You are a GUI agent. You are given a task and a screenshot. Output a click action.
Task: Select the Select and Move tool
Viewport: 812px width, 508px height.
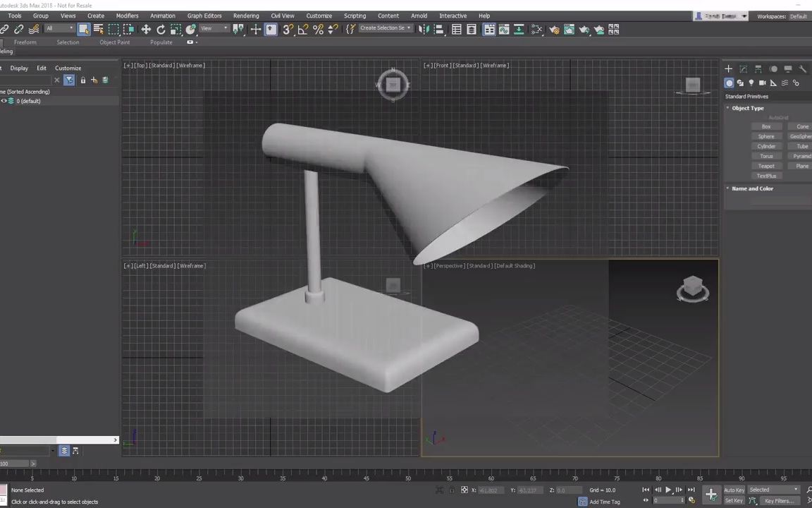point(147,29)
